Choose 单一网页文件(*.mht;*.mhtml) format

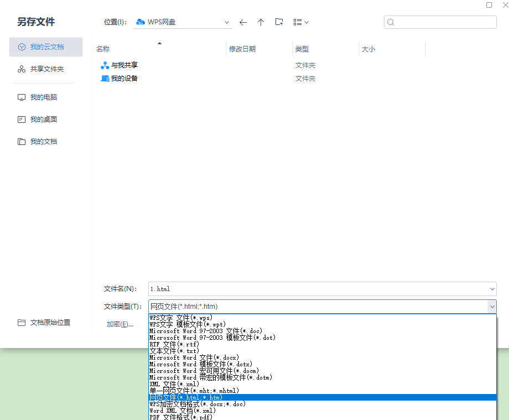[x=323, y=391]
